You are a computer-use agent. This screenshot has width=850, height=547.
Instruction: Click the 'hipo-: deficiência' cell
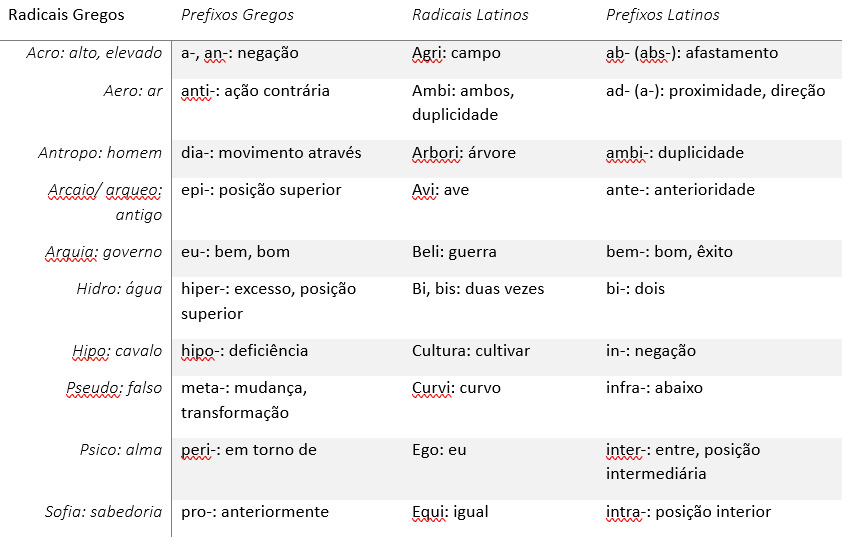(244, 351)
